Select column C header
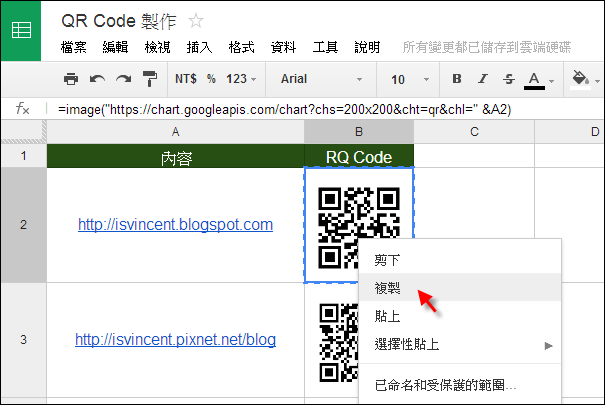605x405 pixels. 474,132
